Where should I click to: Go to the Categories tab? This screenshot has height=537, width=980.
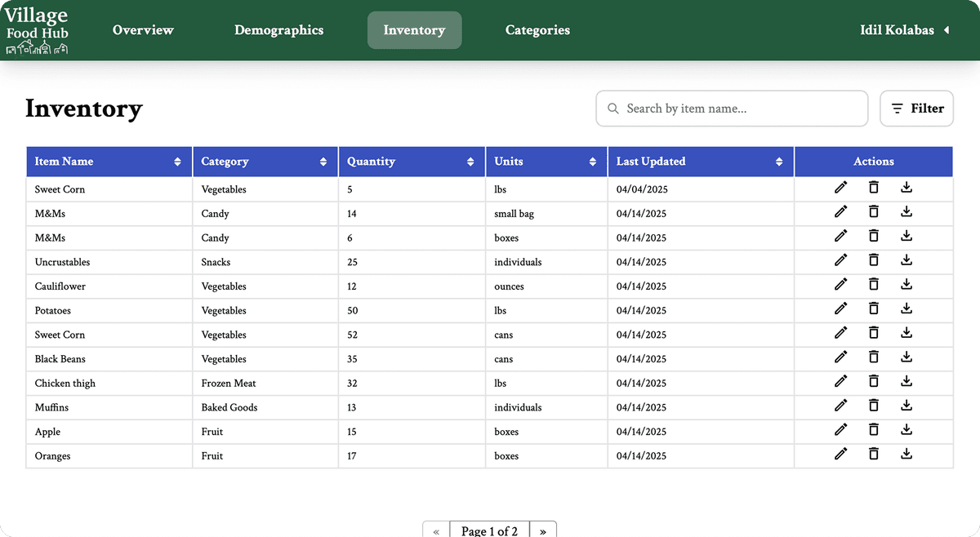coord(537,30)
